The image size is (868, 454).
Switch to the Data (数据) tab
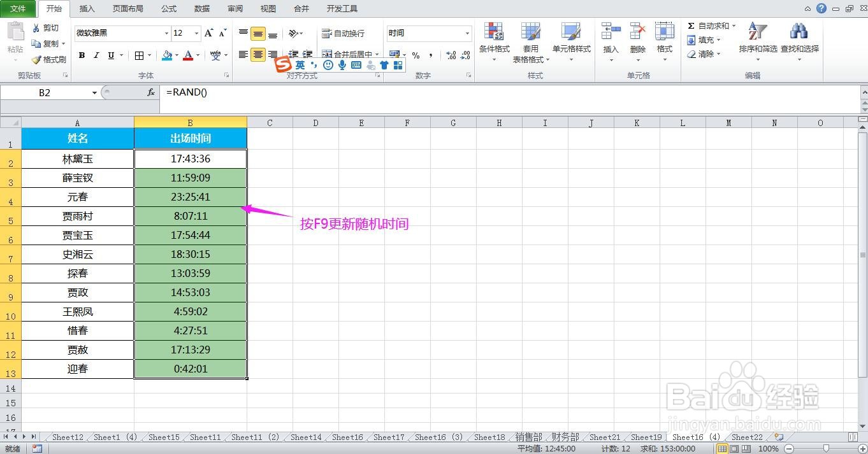pos(202,9)
